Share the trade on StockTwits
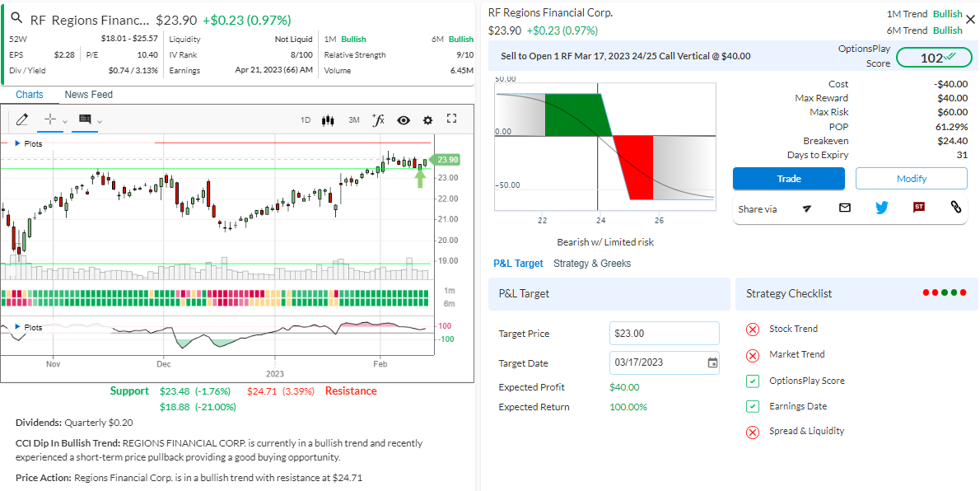The height and width of the screenshot is (491, 980). [x=919, y=208]
